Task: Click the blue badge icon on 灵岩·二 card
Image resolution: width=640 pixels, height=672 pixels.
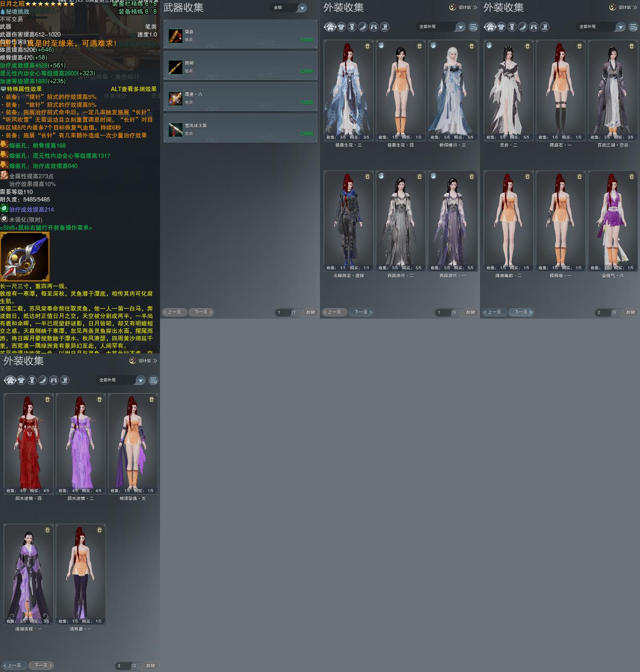Action: (489, 45)
